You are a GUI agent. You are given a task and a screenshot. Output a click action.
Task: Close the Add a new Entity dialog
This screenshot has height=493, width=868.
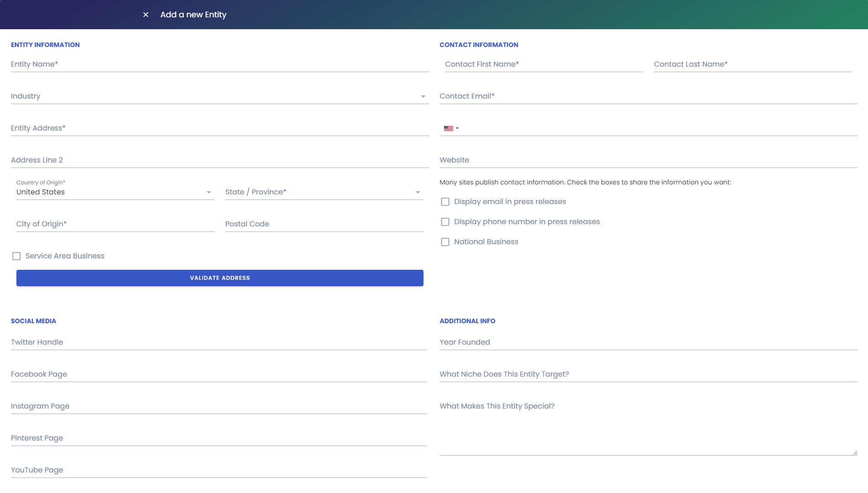[x=146, y=15]
